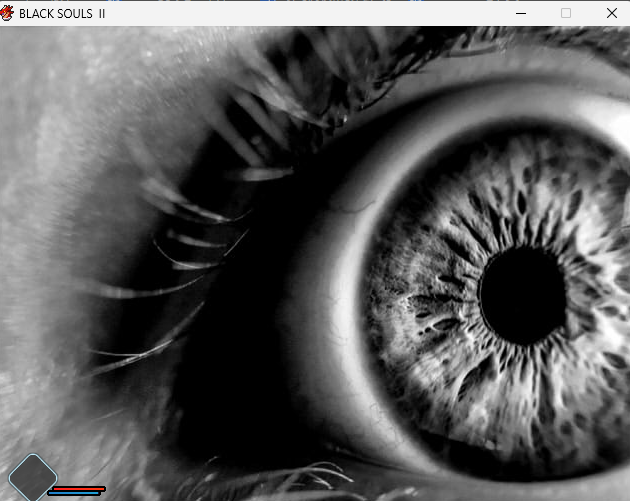Click the BLACK SOULS II window title
The height and width of the screenshot is (501, 630).
[62, 14]
